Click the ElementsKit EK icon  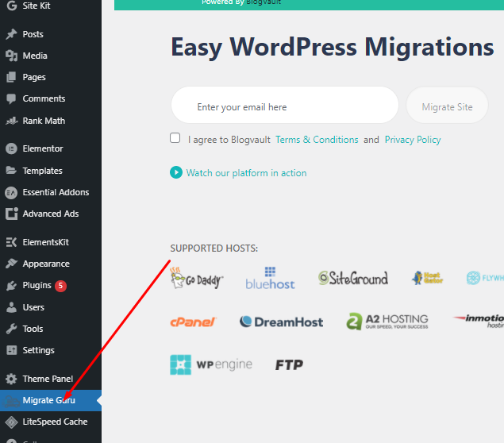click(11, 242)
